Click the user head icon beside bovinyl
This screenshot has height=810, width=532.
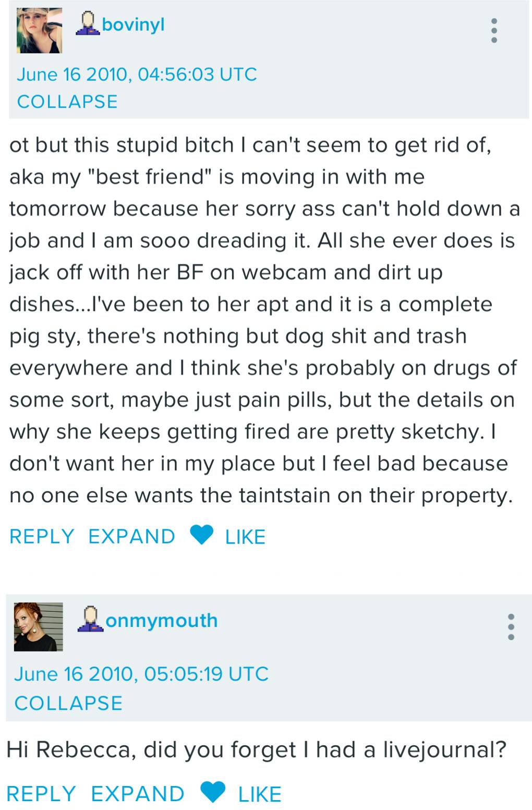88,23
